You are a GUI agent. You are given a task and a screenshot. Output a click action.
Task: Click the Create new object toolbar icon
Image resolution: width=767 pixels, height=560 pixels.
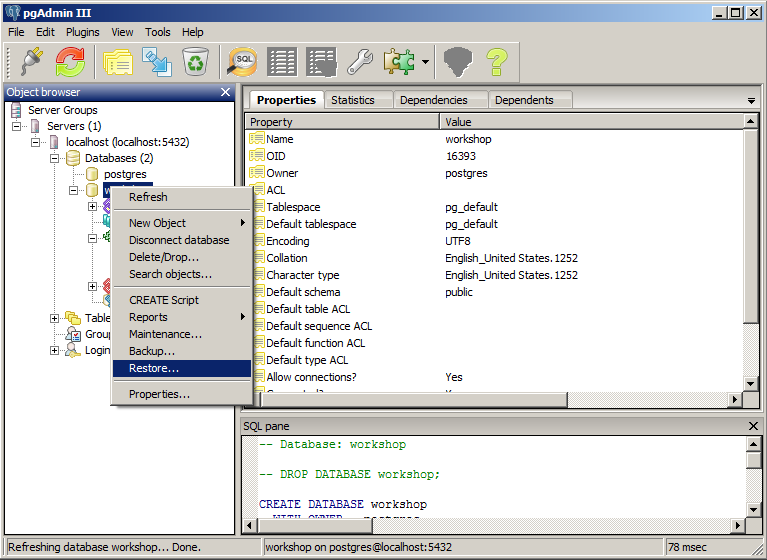[x=157, y=62]
